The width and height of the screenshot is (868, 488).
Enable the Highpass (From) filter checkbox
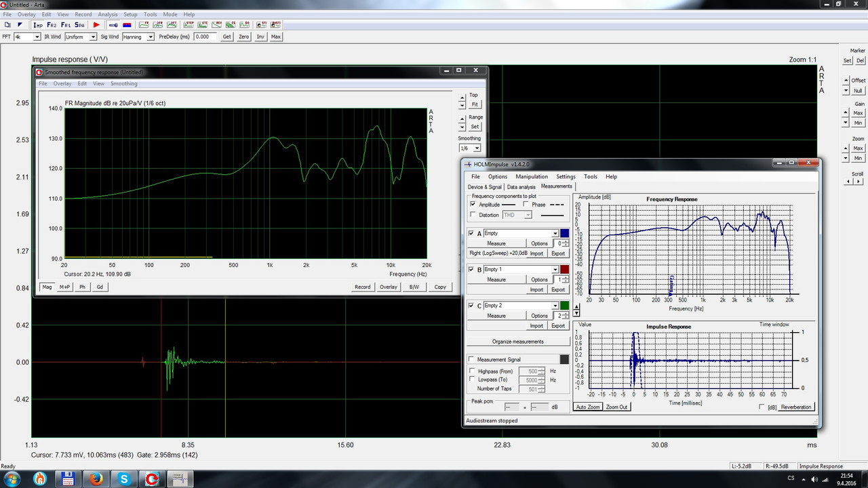pos(473,371)
